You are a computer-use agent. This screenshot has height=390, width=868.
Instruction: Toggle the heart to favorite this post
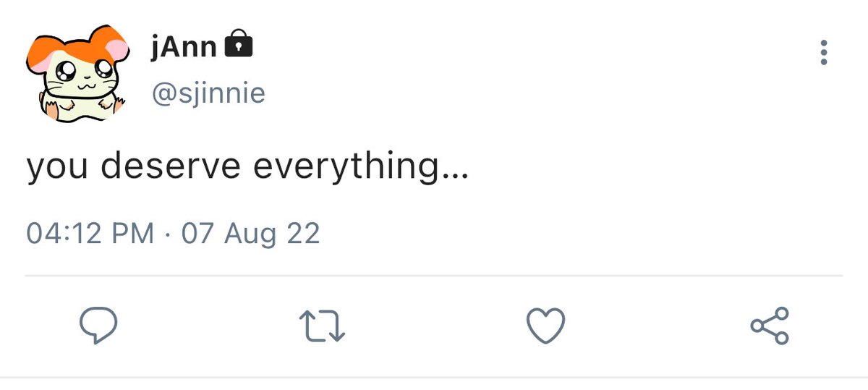(545, 326)
